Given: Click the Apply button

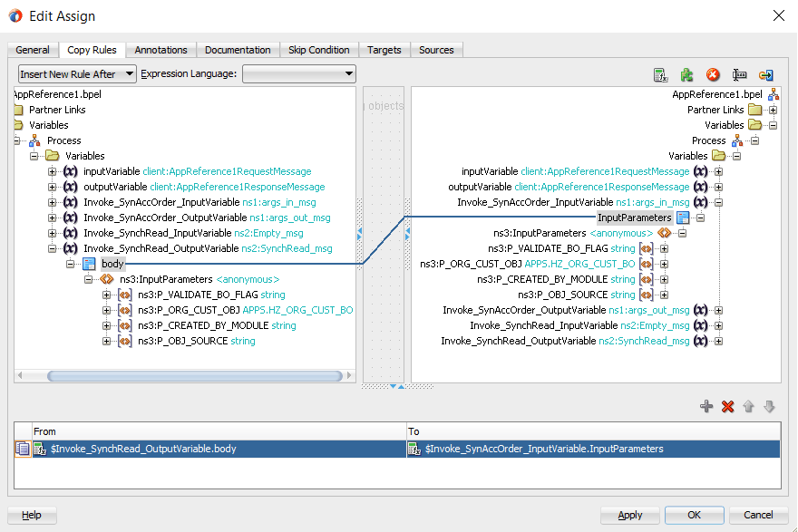Looking at the screenshot, I should point(630,515).
